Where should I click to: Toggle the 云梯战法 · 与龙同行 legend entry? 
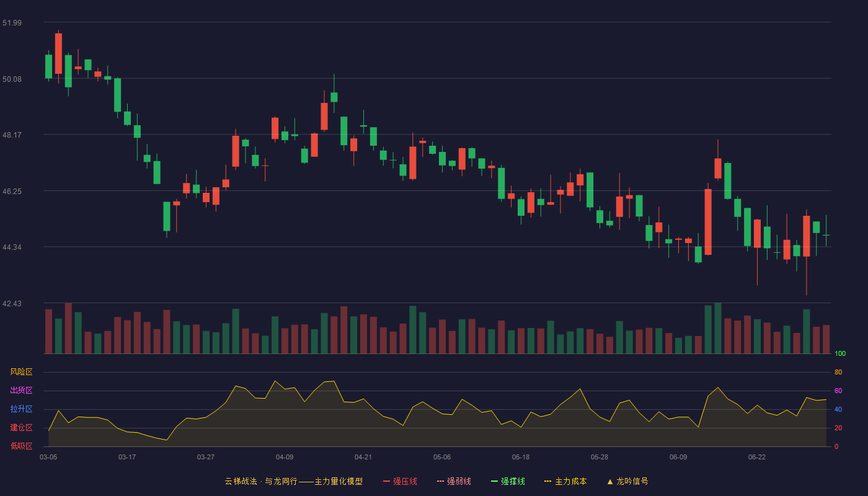tap(294, 481)
